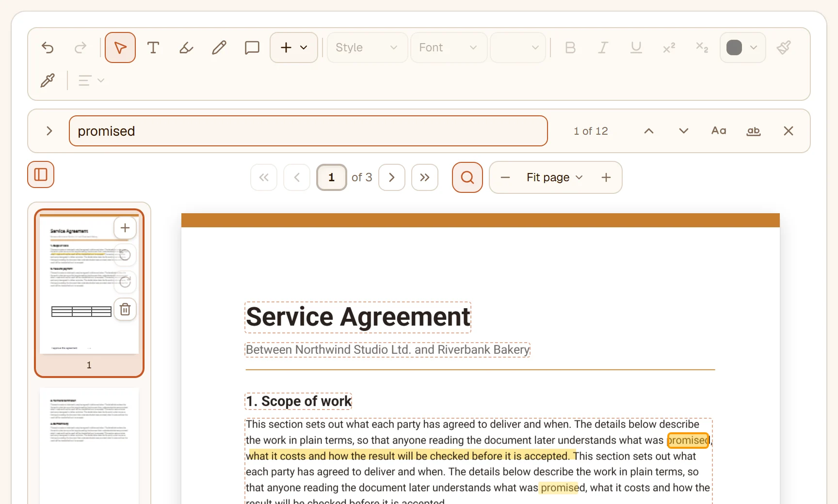
Task: Select the Pencil draw tool
Action: [x=219, y=47]
